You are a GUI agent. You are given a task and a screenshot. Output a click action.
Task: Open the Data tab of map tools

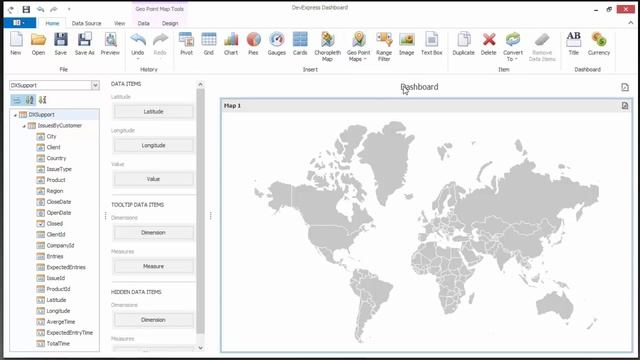pyautogui.click(x=144, y=23)
